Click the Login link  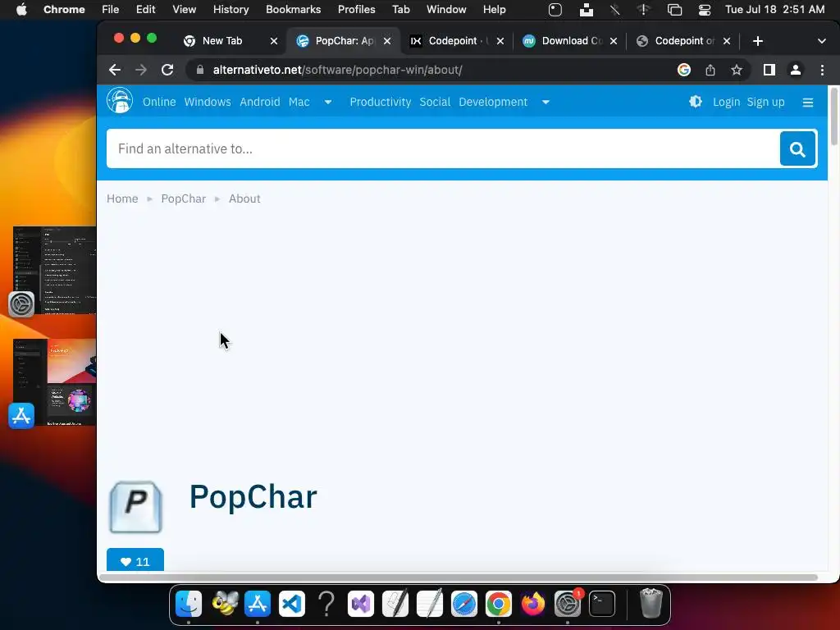726,102
